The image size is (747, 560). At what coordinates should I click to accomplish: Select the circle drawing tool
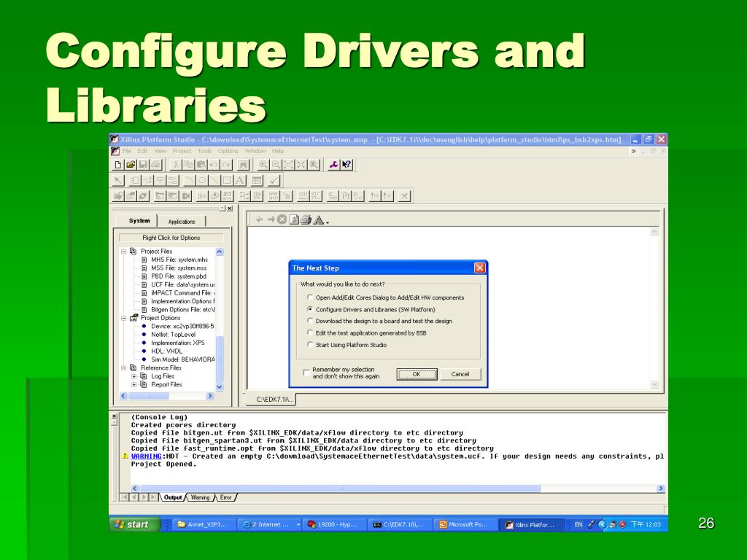[203, 181]
